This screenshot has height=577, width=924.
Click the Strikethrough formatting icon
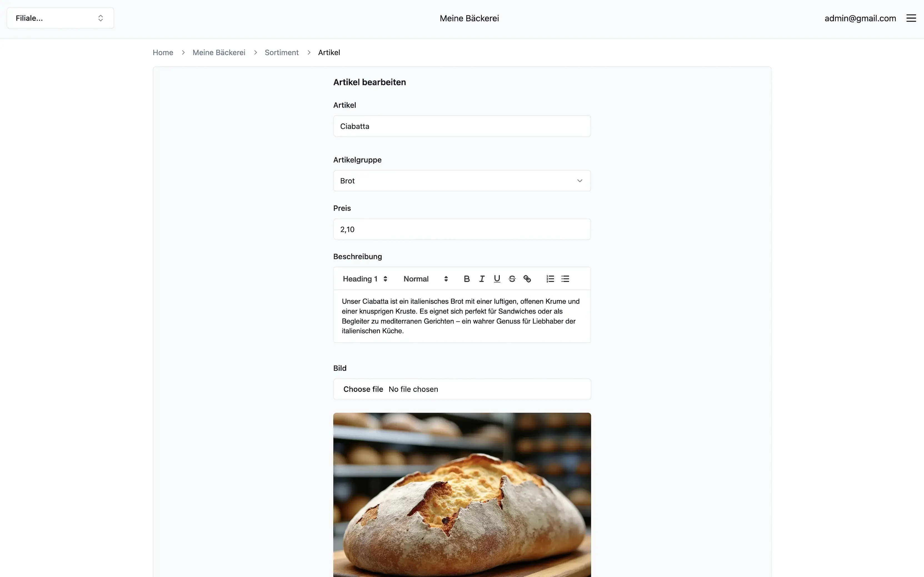click(512, 279)
